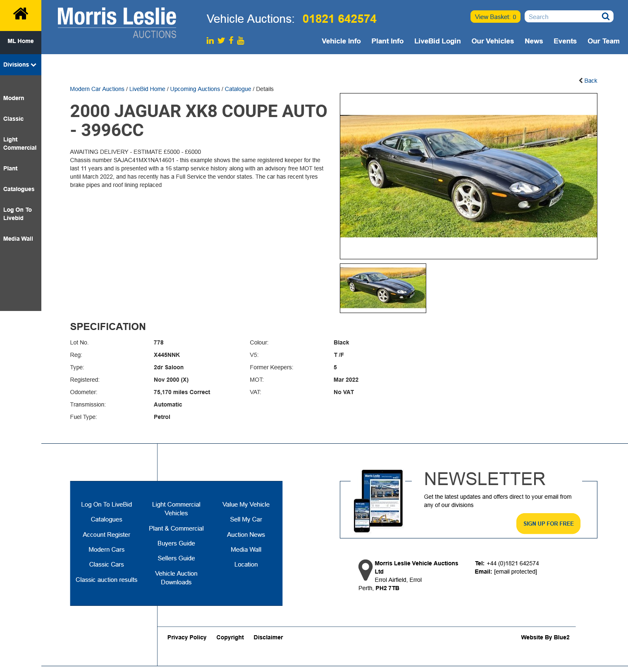This screenshot has height=672, width=628.
Task: Open the YouTube social icon
Action: (241, 41)
